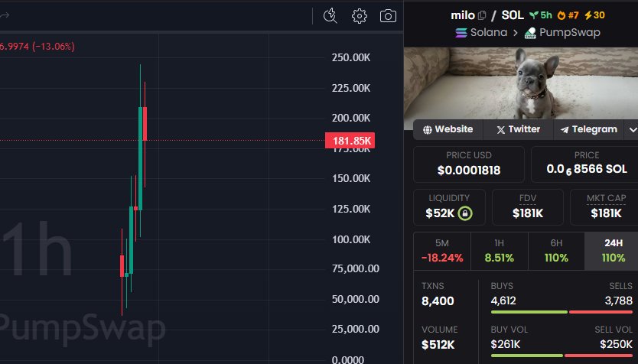Click the MKT CAP $181K box
This screenshot has width=638, height=364.
[x=604, y=207]
